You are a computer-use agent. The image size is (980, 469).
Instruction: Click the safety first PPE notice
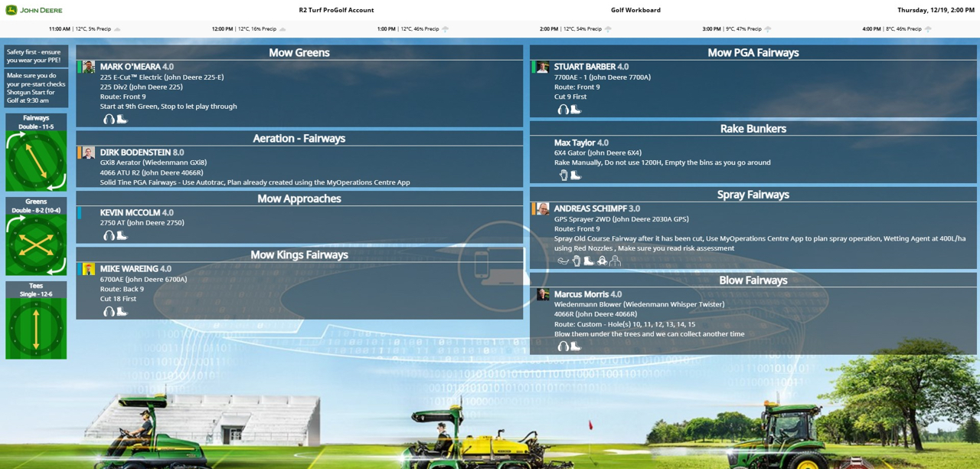36,56
